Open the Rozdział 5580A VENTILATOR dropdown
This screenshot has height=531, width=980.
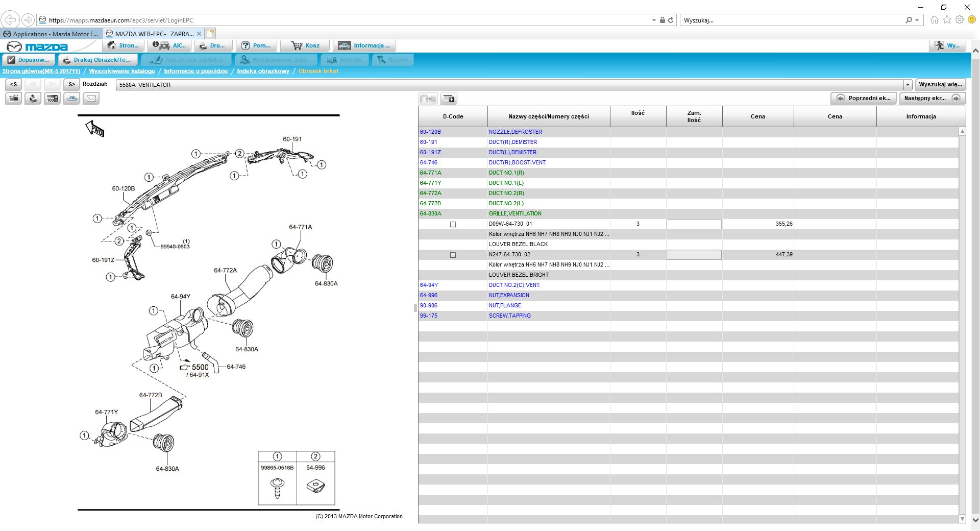pyautogui.click(x=908, y=85)
